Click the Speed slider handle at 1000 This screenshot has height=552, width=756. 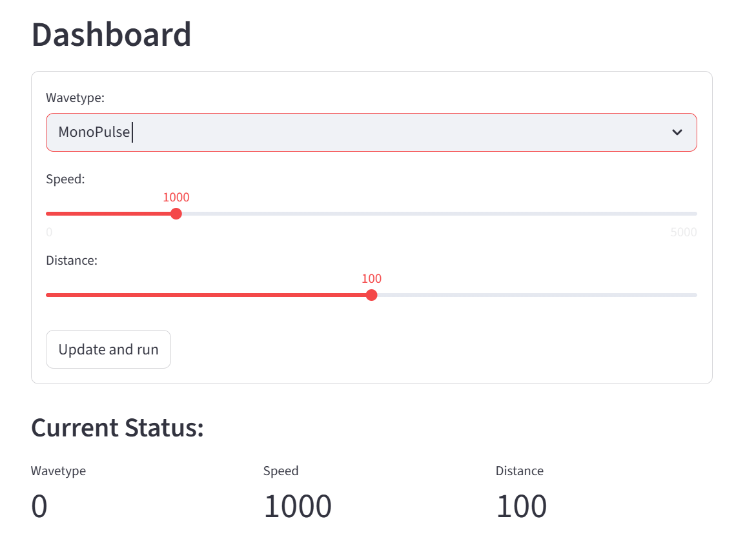176,214
